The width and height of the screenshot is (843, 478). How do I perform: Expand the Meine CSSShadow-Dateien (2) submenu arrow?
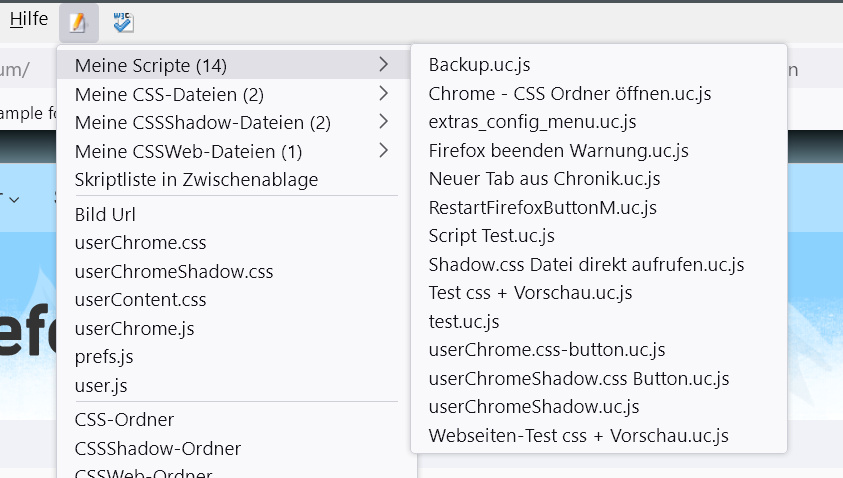(383, 123)
